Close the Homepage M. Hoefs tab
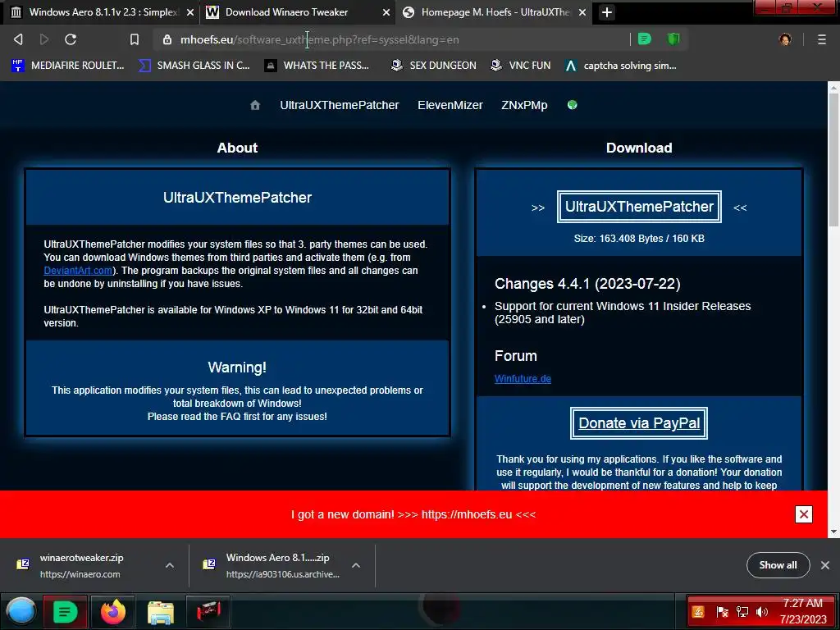Viewport: 840px width, 630px height. (x=582, y=12)
